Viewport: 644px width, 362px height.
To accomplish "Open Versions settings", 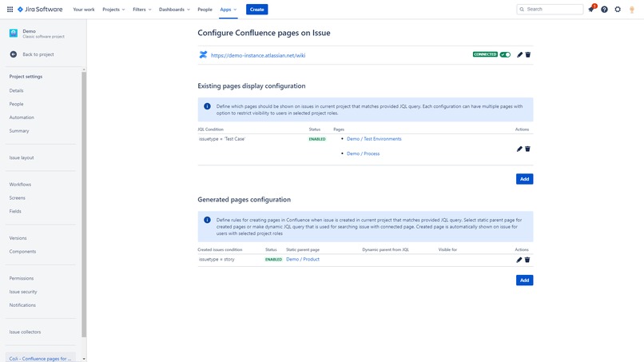I will pos(18,238).
